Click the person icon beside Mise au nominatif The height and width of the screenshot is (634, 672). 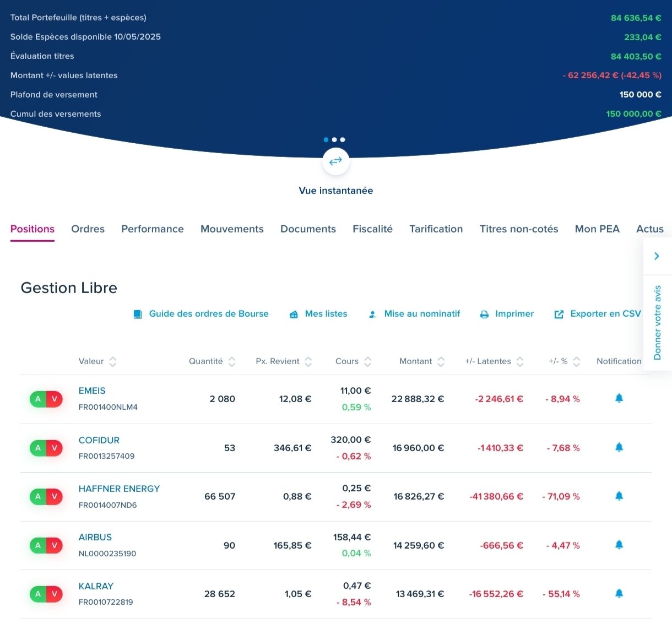click(372, 315)
